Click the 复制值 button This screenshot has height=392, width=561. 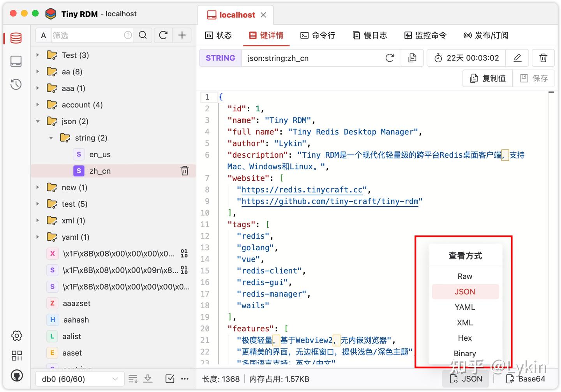[x=488, y=78]
